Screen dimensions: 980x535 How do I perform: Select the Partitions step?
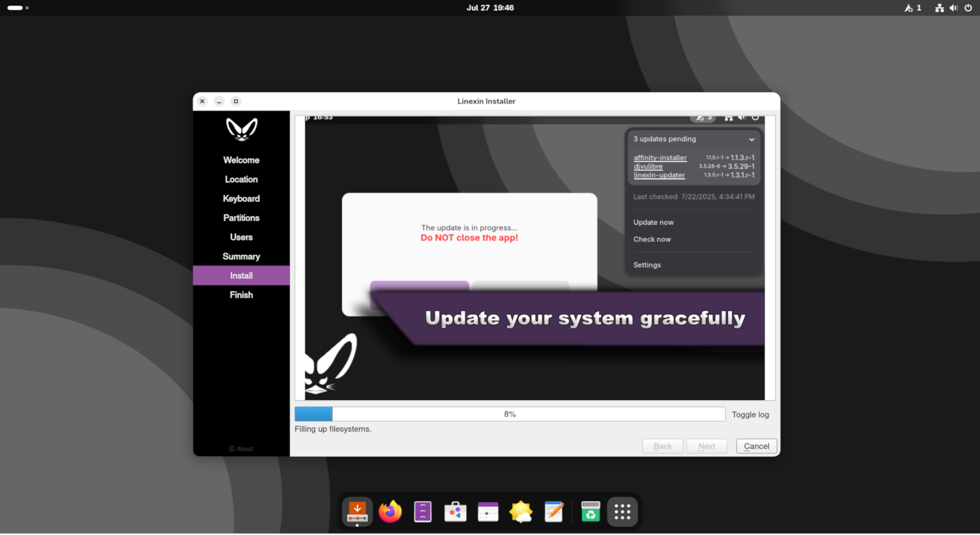[x=241, y=218]
